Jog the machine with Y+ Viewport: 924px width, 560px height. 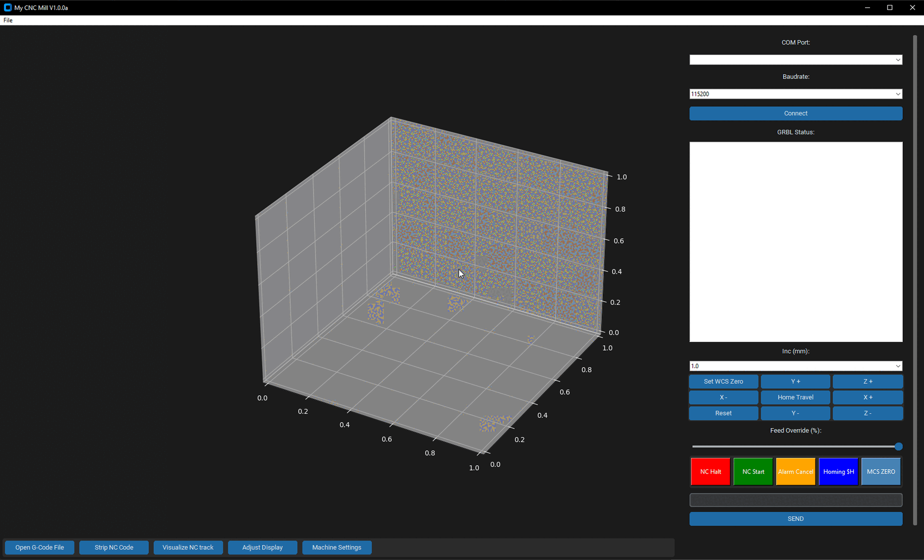(x=795, y=381)
